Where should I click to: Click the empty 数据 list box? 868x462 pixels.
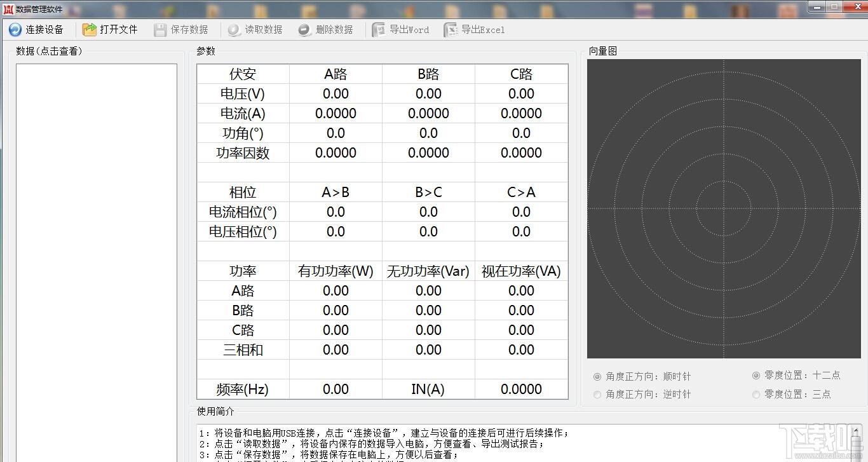pos(97,262)
